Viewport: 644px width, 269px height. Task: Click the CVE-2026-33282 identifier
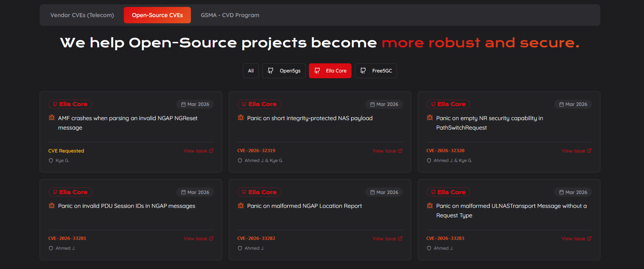coord(256,238)
